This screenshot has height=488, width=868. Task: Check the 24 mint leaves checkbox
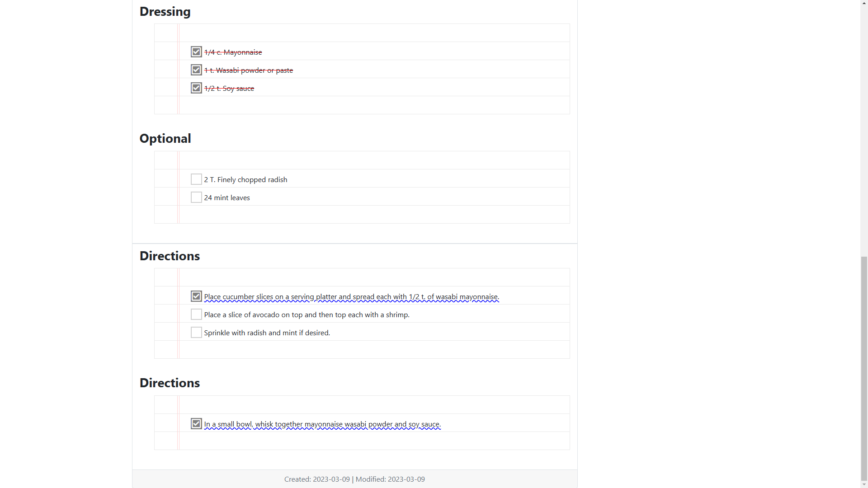pos(196,197)
